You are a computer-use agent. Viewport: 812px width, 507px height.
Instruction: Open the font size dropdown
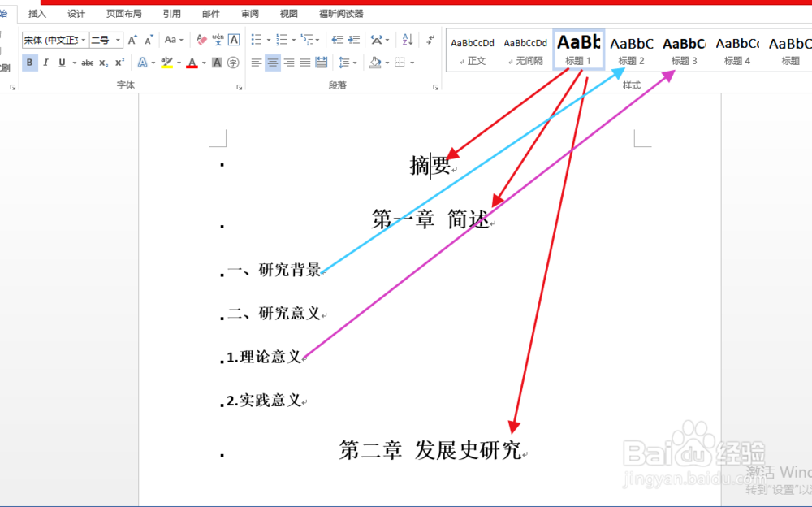tap(119, 41)
